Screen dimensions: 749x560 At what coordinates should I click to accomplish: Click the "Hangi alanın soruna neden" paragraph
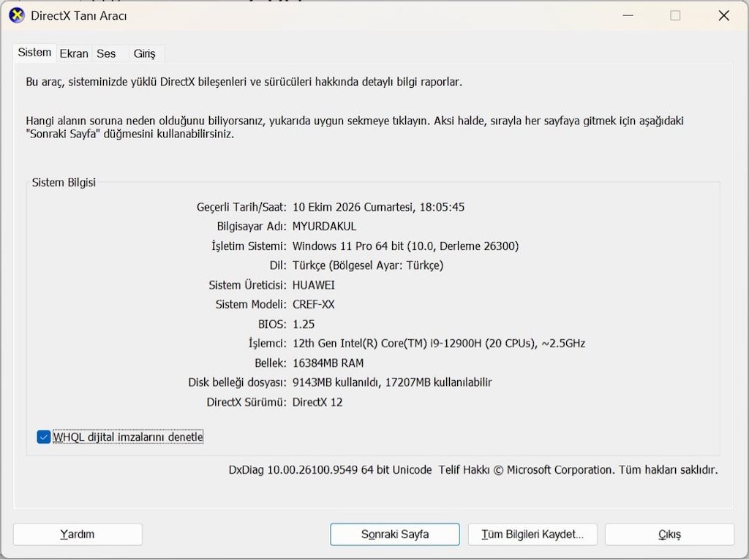click(x=355, y=127)
